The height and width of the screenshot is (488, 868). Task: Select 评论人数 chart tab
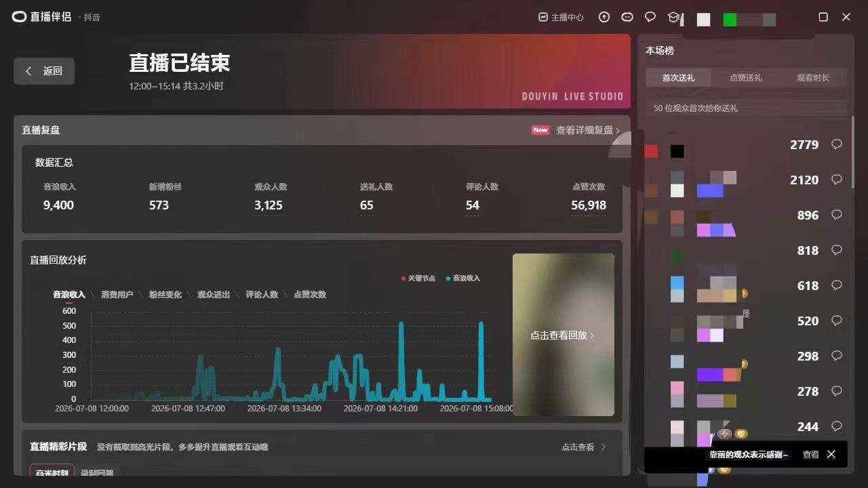[262, 295]
